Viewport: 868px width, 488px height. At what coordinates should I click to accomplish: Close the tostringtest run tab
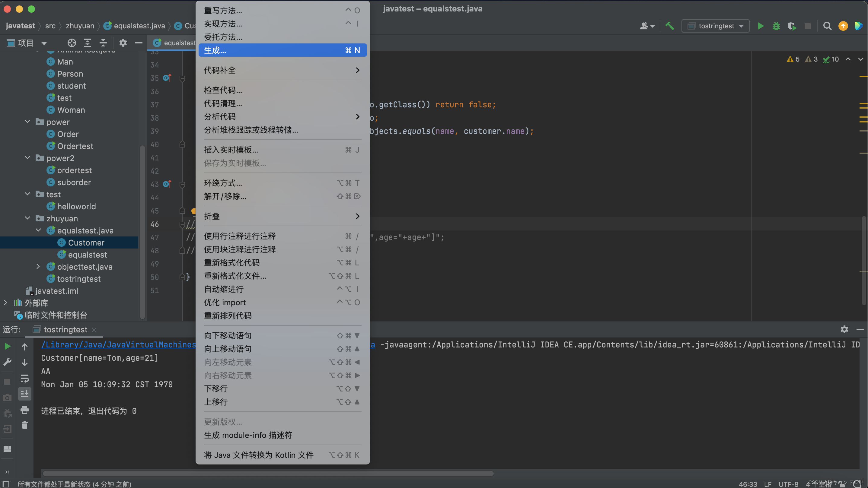click(x=94, y=330)
